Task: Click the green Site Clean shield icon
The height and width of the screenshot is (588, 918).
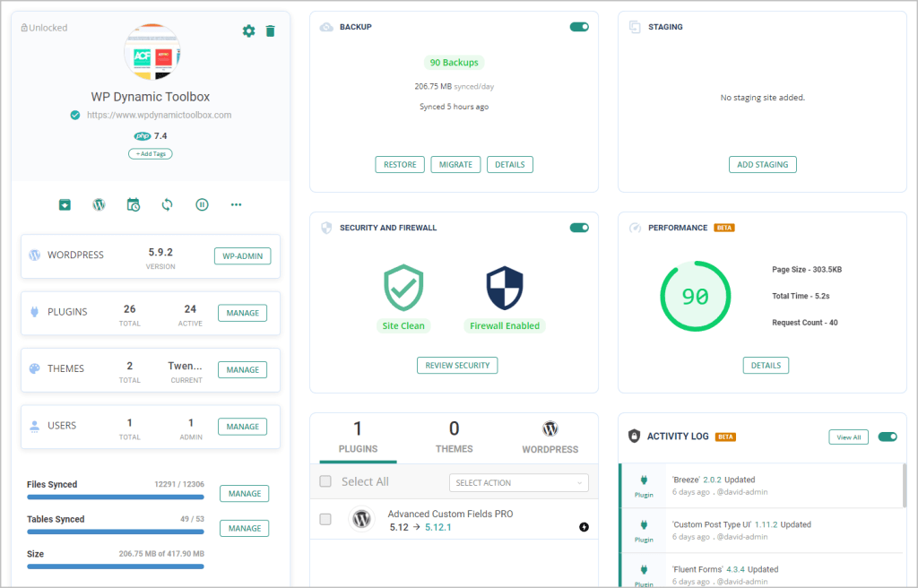Action: (x=403, y=288)
